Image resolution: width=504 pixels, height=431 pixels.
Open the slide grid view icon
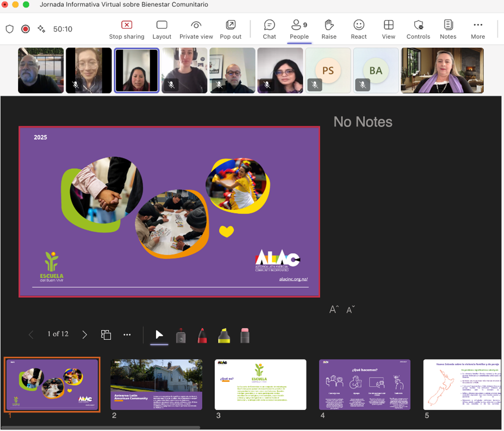click(106, 335)
